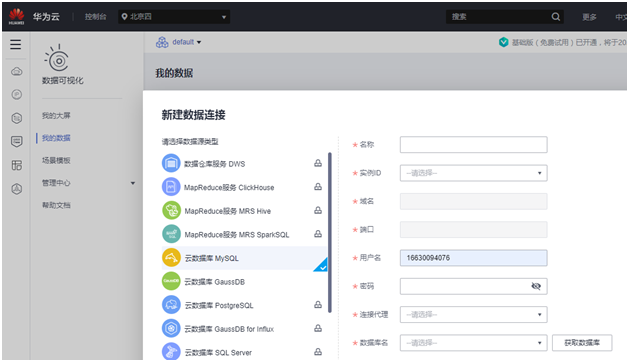Click the lock icon next to PostgreSQL
This screenshot has height=362, width=629.
click(318, 305)
